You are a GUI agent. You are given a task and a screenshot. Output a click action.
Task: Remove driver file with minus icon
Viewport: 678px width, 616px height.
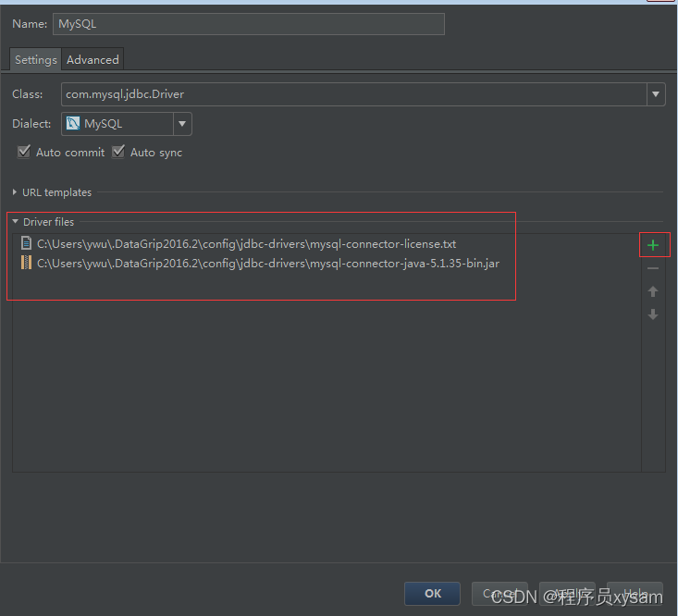click(653, 268)
